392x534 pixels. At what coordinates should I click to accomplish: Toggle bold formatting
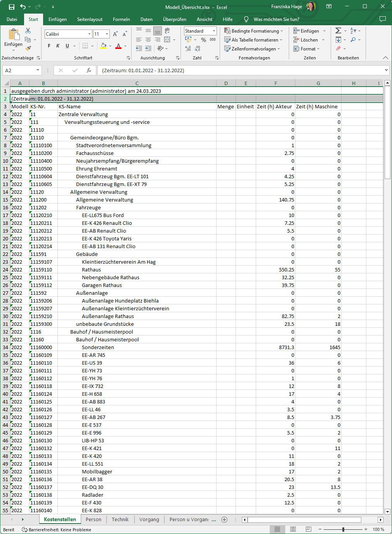49,46
